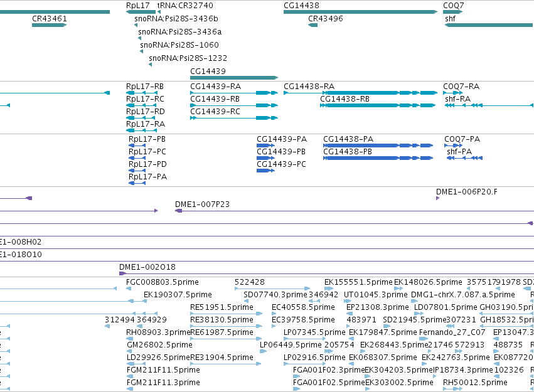This screenshot has height=392, width=534.
Task: Select clone DME1-002O18
Action: 147,267
